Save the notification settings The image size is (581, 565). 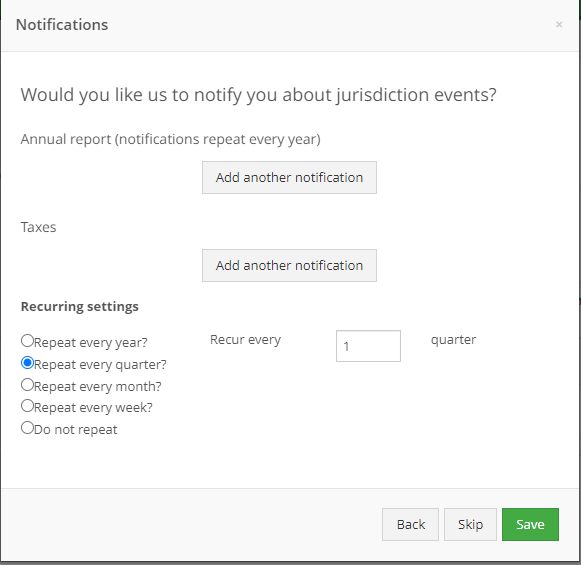[530, 525]
